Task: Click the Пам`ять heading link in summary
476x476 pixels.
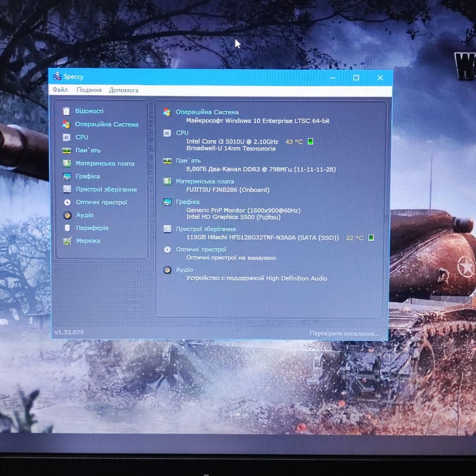Action: [188, 161]
